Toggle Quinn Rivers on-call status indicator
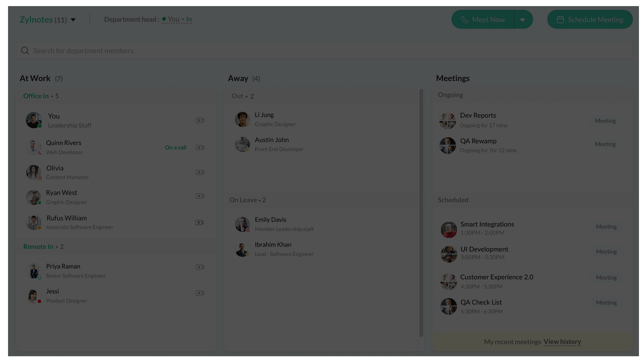This screenshot has height=364, width=642. pyautogui.click(x=175, y=147)
